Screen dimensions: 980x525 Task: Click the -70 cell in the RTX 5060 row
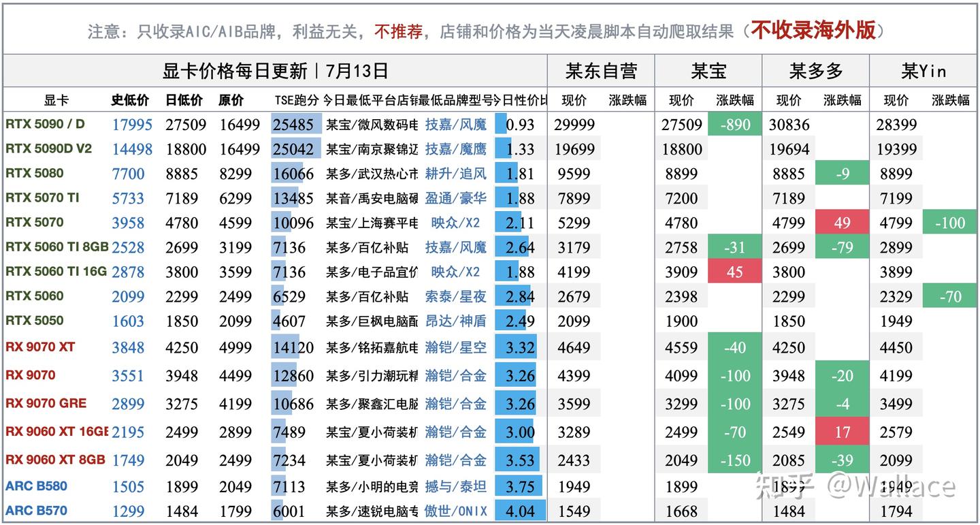(949, 296)
